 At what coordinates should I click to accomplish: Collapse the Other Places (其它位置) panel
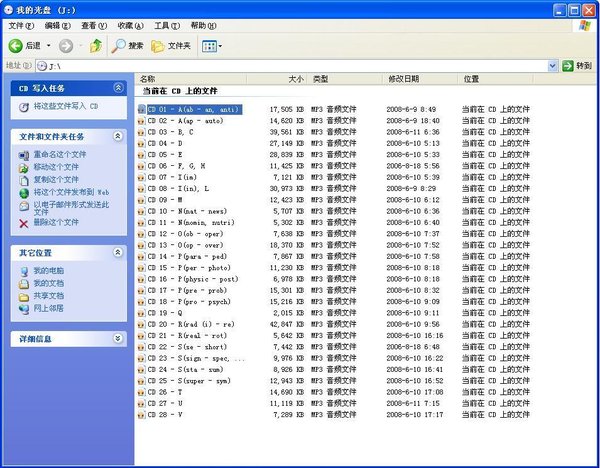tap(118, 253)
